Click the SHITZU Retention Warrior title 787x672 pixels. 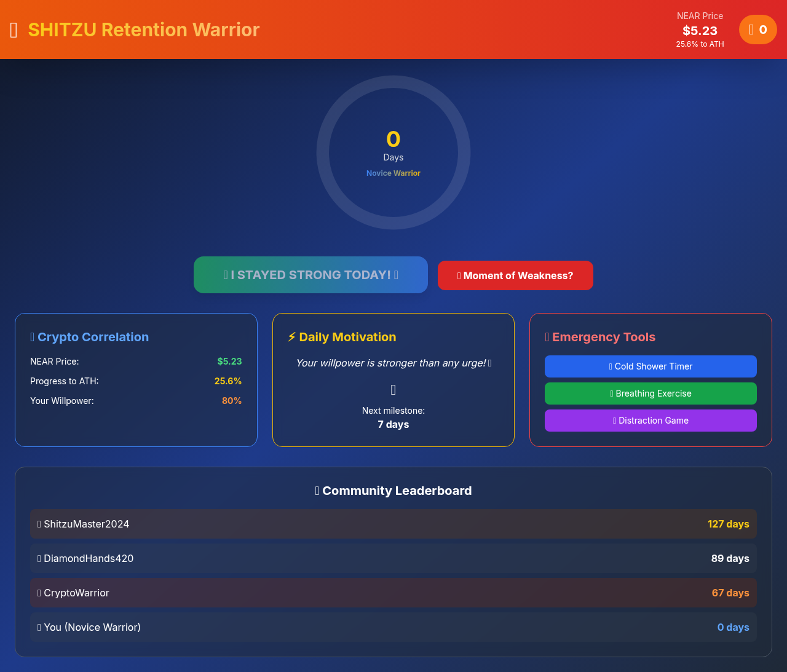[144, 30]
